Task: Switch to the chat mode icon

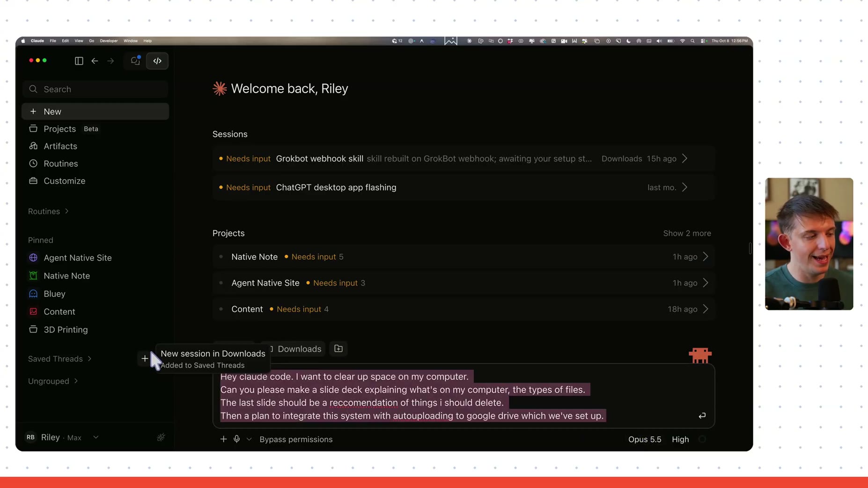Action: [135, 61]
